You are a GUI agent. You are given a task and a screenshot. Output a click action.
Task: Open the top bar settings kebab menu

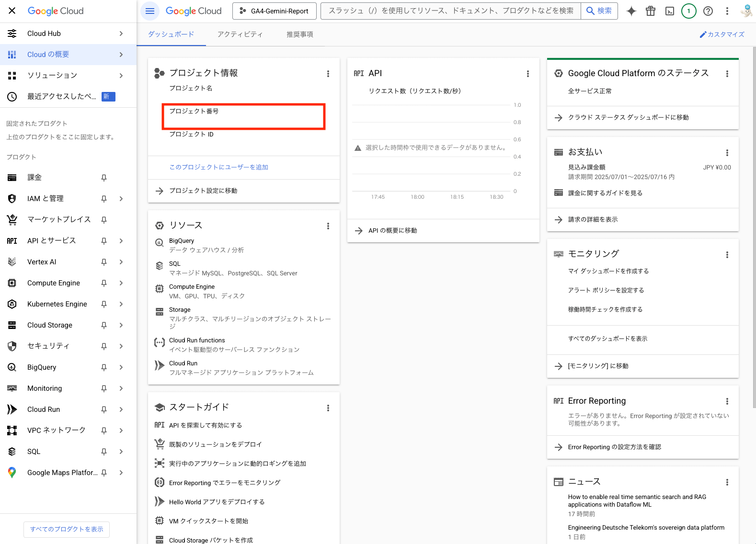click(x=727, y=11)
